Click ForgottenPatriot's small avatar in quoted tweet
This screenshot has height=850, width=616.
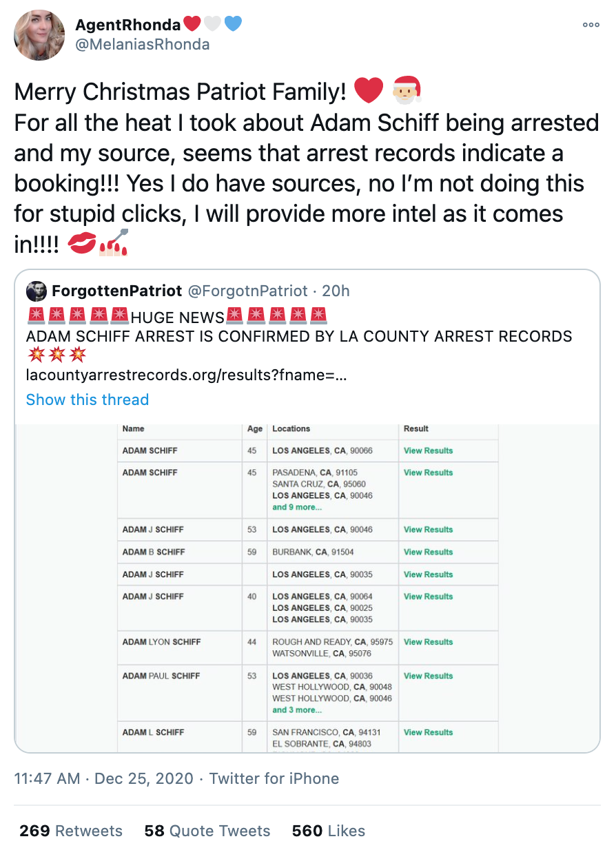pyautogui.click(x=36, y=291)
